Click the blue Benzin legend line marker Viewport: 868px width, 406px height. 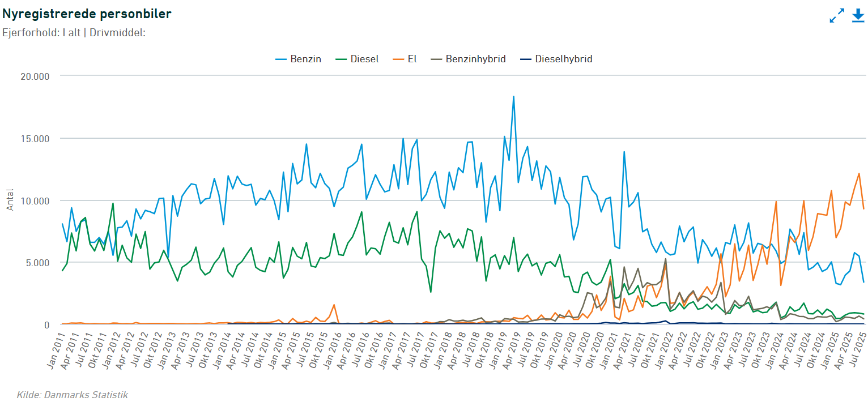(x=281, y=59)
